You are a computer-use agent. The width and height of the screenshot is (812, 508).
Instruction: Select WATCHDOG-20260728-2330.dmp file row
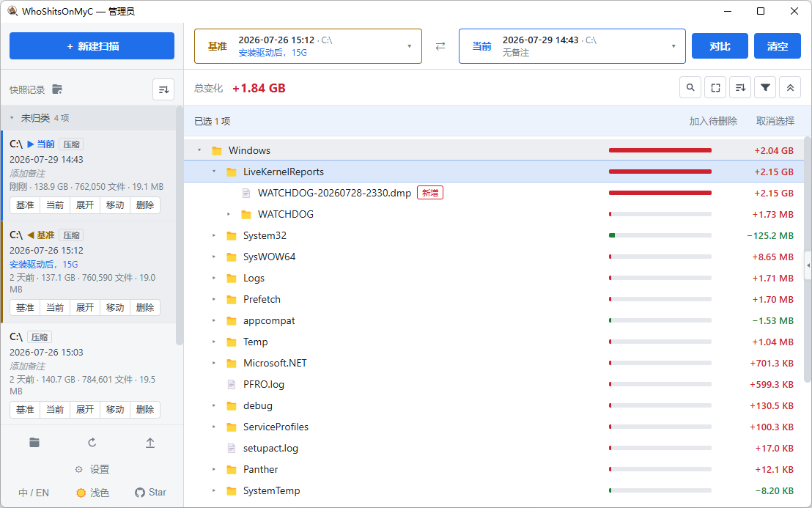[493, 193]
